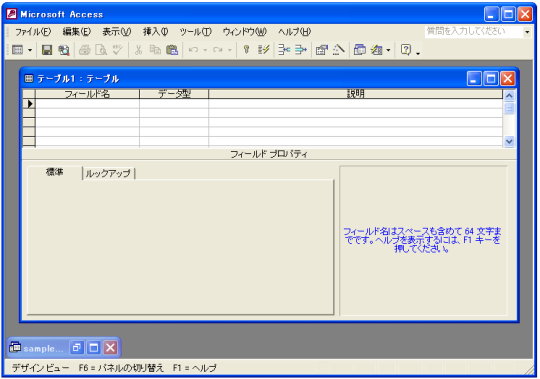Open the View button dropdown arrow

(x=30, y=50)
